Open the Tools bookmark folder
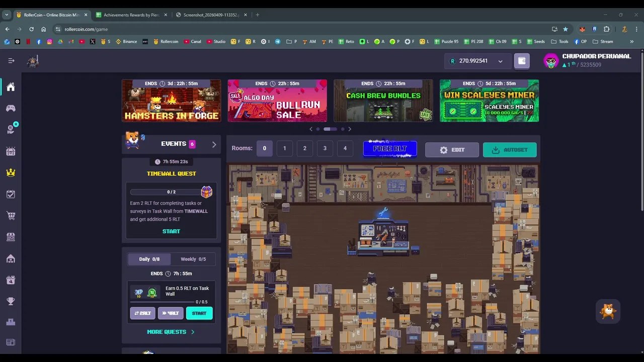This screenshot has height=362, width=644. pyautogui.click(x=559, y=42)
